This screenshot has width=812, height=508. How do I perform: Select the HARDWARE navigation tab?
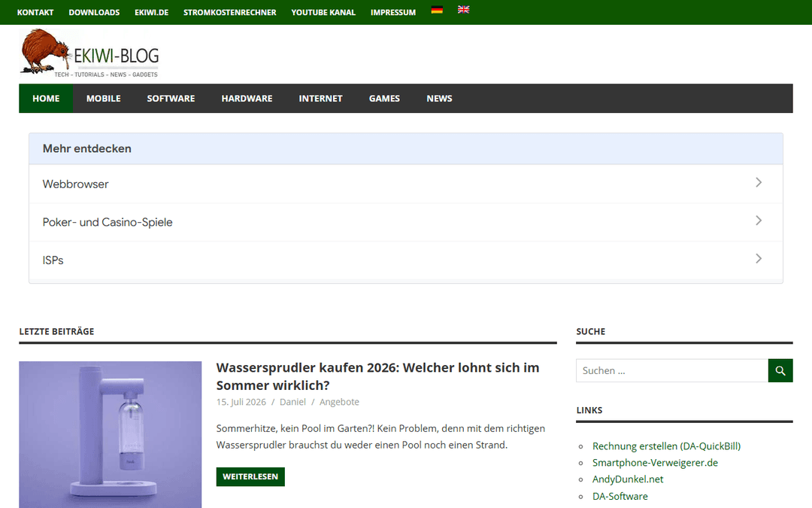(247, 99)
